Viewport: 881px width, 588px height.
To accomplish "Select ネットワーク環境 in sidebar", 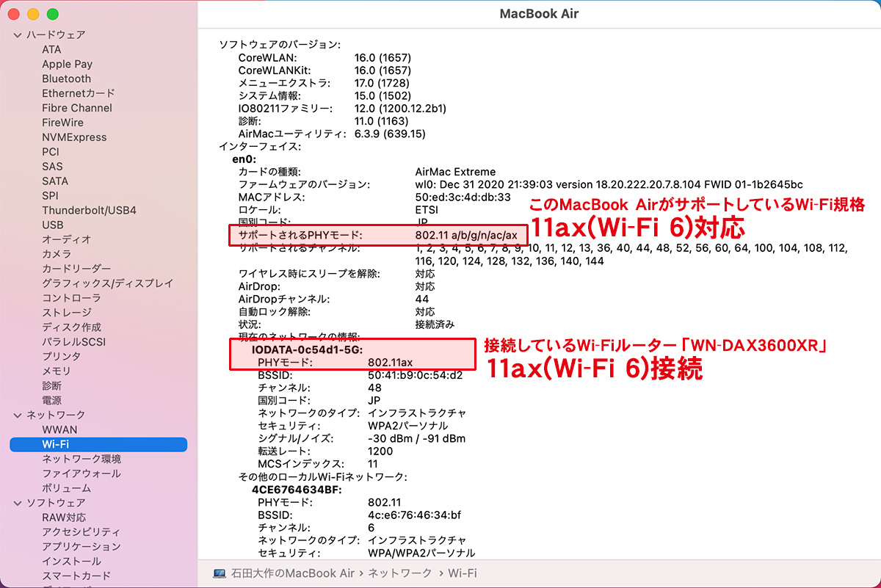I will click(81, 459).
